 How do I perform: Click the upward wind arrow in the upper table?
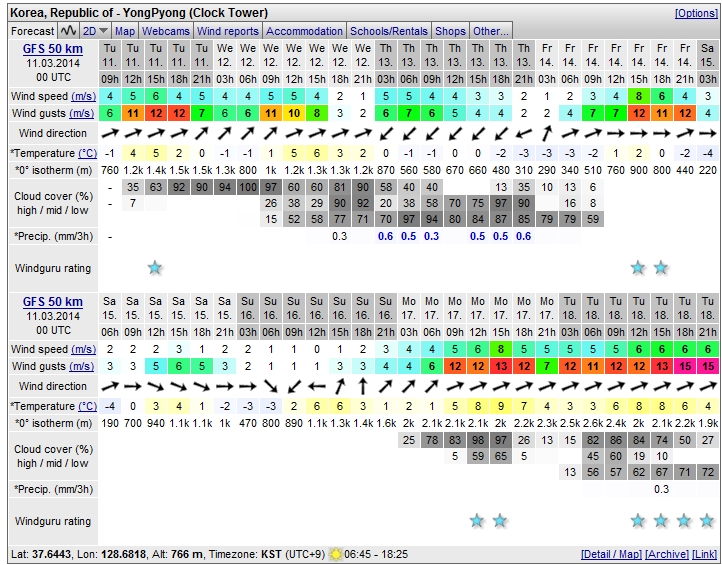pos(546,133)
